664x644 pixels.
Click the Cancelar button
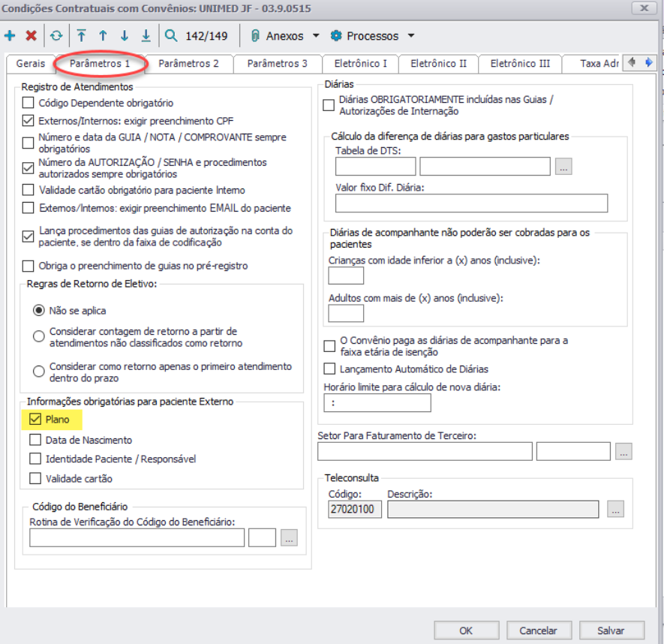pyautogui.click(x=539, y=630)
